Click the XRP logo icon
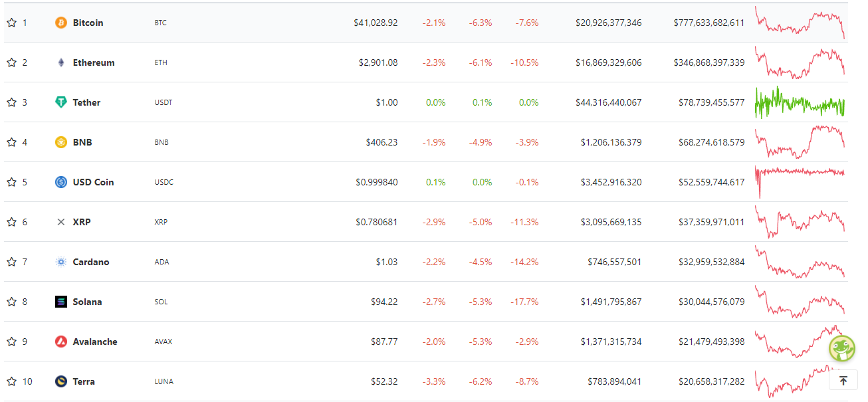 [x=61, y=222]
